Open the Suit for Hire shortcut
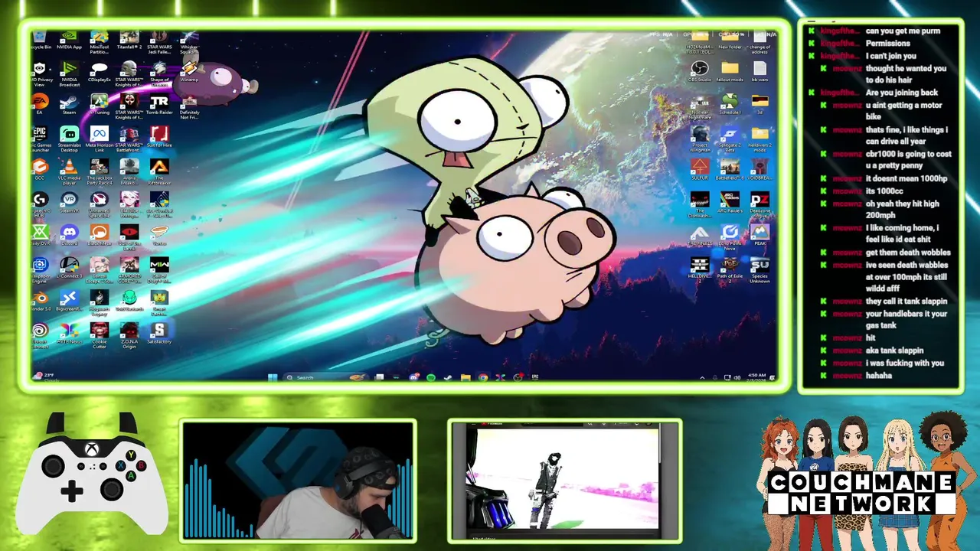This screenshot has width=980, height=551. point(159,139)
